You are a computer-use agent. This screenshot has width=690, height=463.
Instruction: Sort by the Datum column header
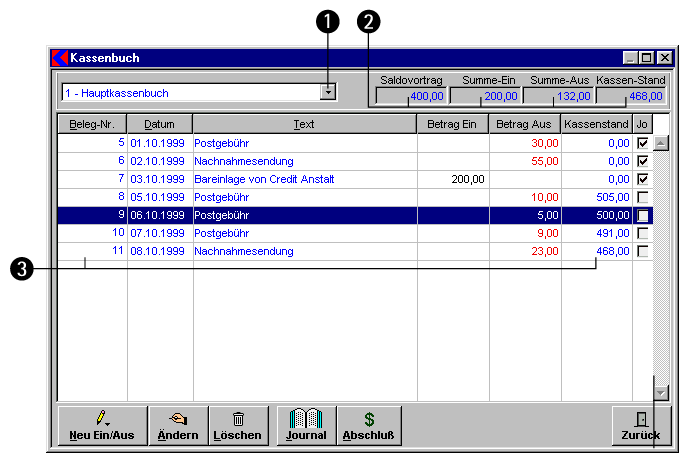click(159, 124)
